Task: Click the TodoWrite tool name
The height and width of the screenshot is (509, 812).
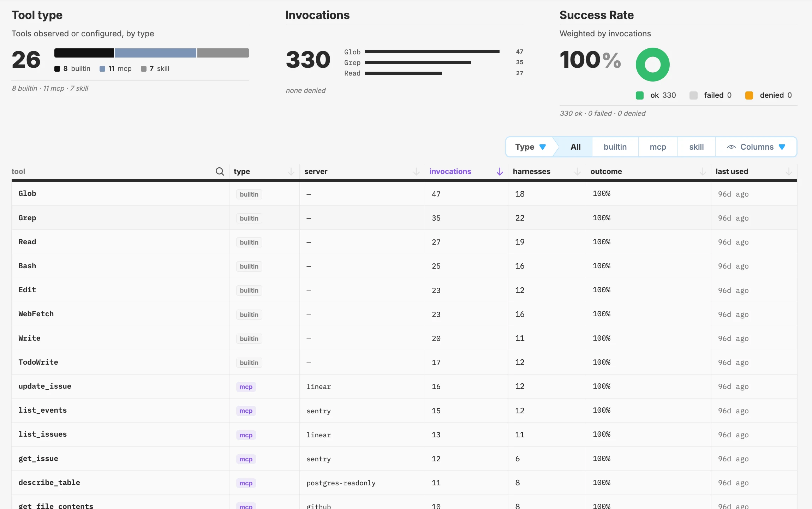Action: [x=38, y=362]
